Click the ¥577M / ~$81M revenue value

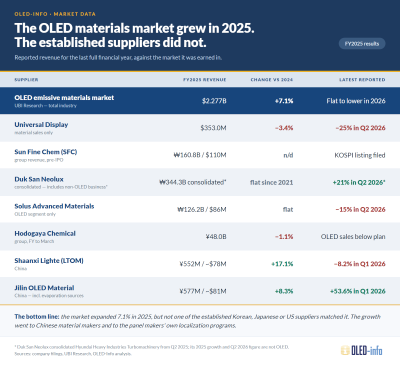tap(203, 291)
